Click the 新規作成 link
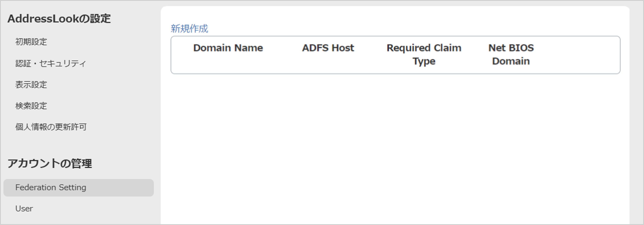This screenshot has width=644, height=225. 189,28
